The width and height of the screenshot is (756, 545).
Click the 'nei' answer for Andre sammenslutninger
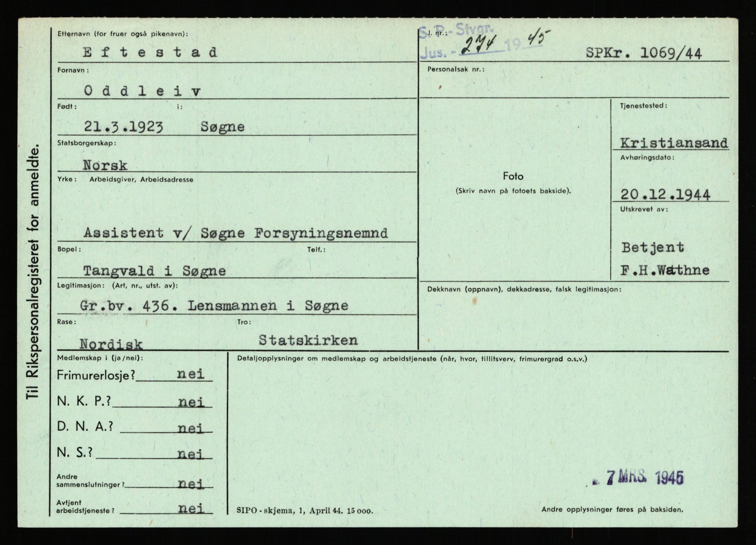tap(191, 484)
